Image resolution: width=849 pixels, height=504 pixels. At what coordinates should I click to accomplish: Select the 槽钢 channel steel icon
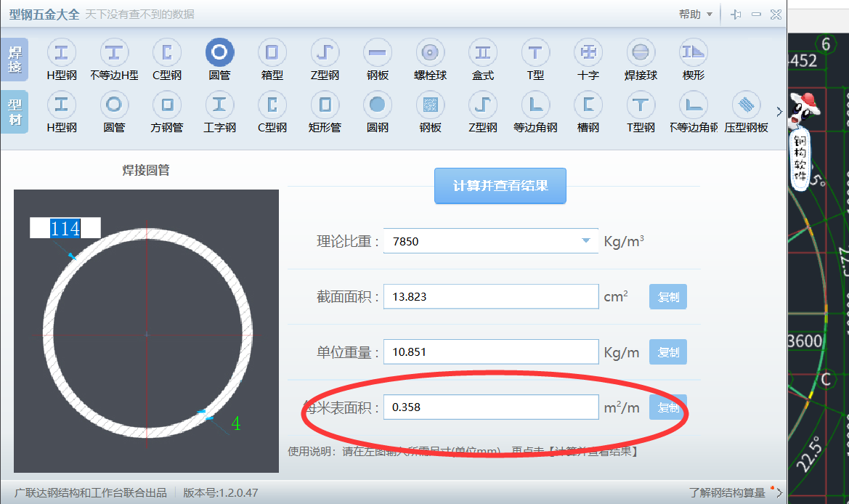tap(588, 105)
